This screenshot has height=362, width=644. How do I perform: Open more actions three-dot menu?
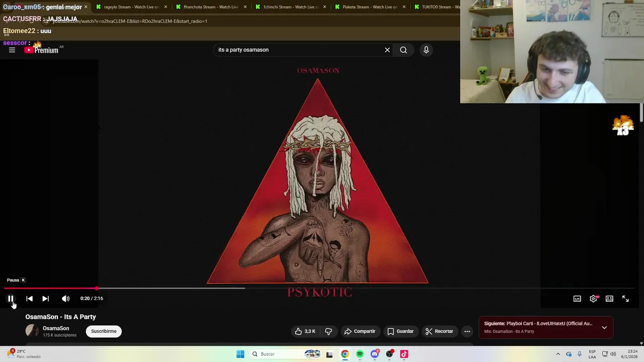[x=467, y=331]
